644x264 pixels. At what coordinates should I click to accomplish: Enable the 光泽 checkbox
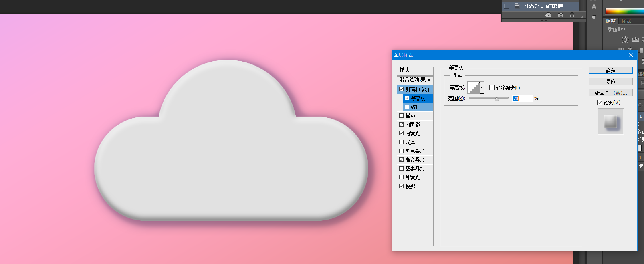(402, 142)
